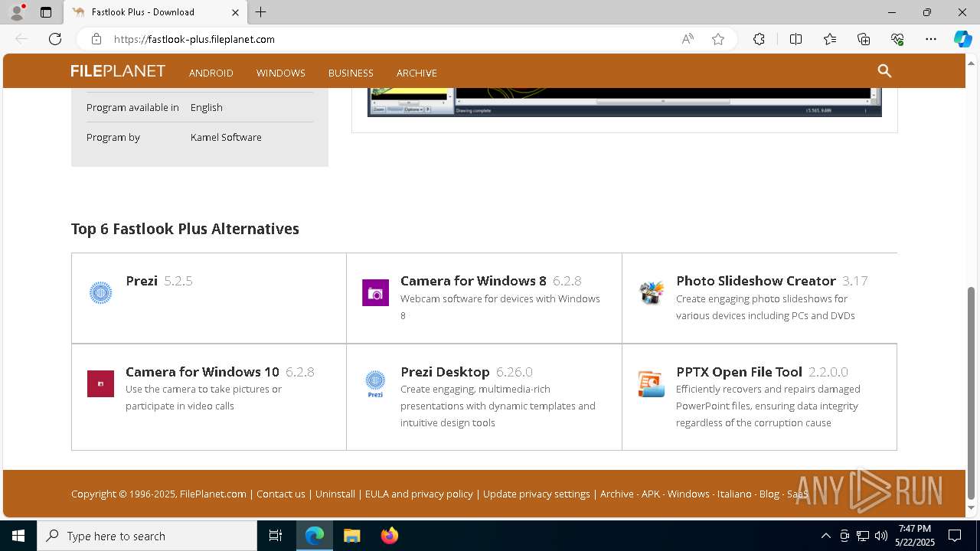This screenshot has width=980, height=551.
Task: Open the network tray icon
Action: tap(863, 536)
